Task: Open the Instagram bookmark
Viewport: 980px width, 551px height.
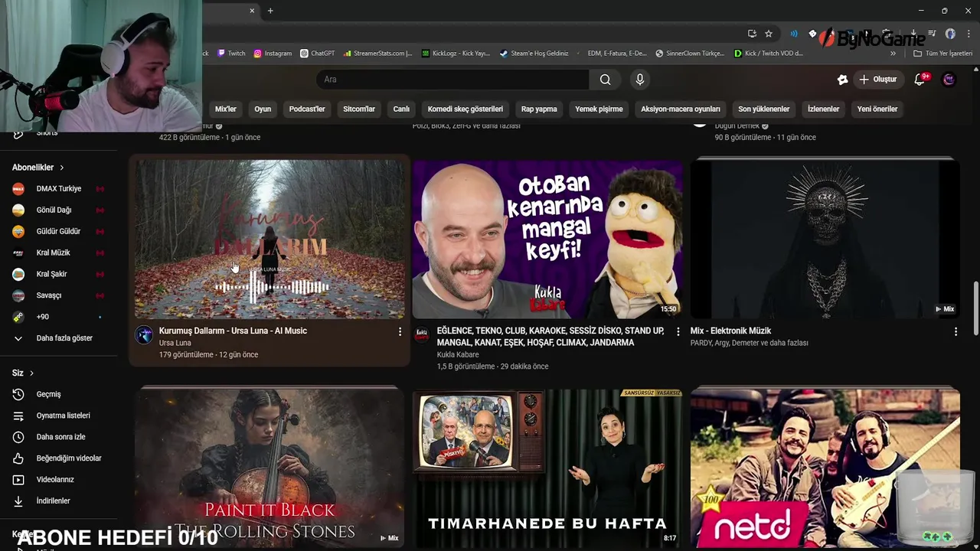Action: click(273, 54)
